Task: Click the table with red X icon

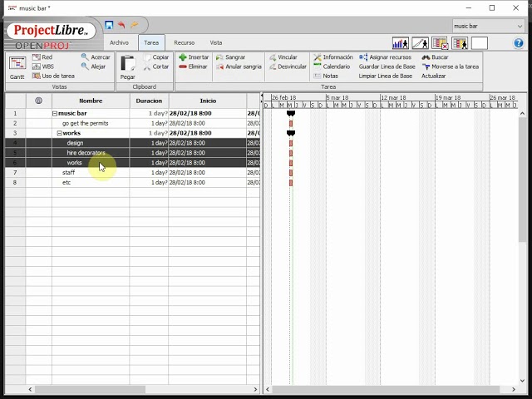Action: pos(440,43)
